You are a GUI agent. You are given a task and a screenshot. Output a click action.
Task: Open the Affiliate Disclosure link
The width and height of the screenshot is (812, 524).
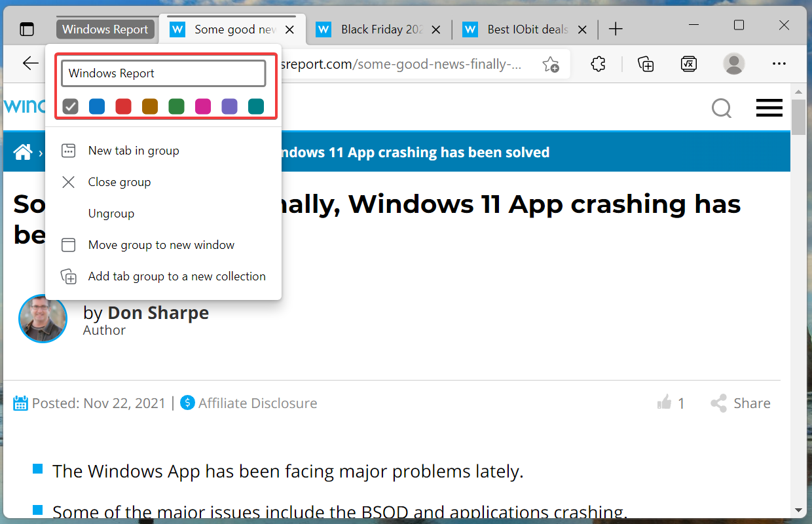[x=258, y=403]
